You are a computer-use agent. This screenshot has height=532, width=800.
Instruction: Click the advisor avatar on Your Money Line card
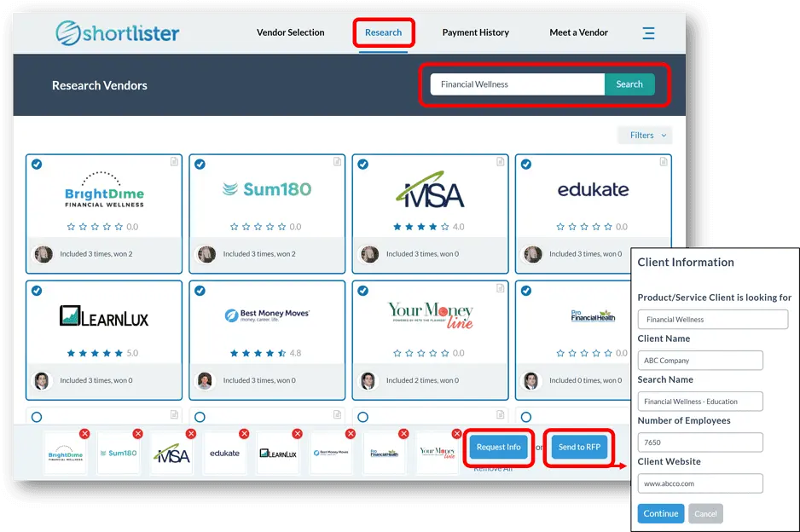368,380
